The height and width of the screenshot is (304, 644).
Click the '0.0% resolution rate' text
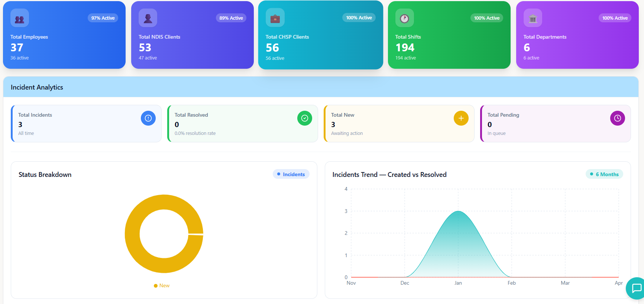(x=195, y=133)
